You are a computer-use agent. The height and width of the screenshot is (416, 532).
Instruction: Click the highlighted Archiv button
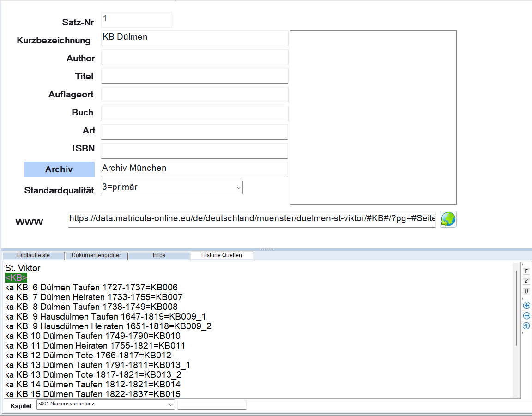click(x=59, y=169)
